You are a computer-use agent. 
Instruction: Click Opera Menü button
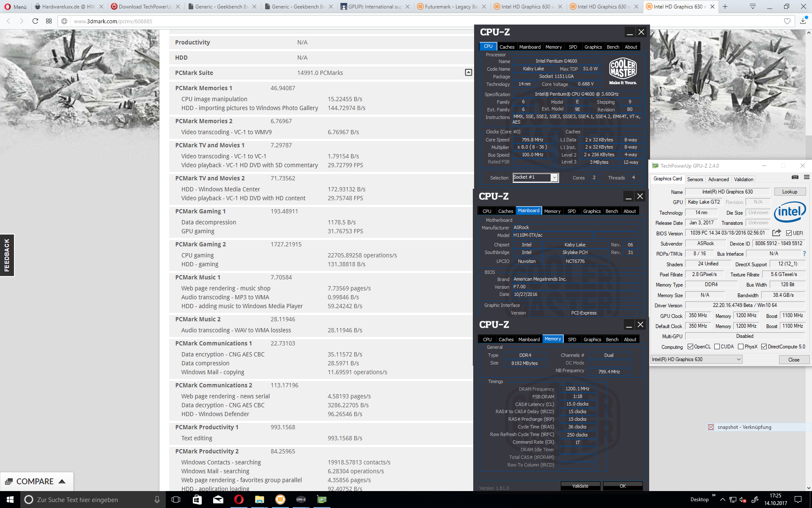tap(15, 7)
